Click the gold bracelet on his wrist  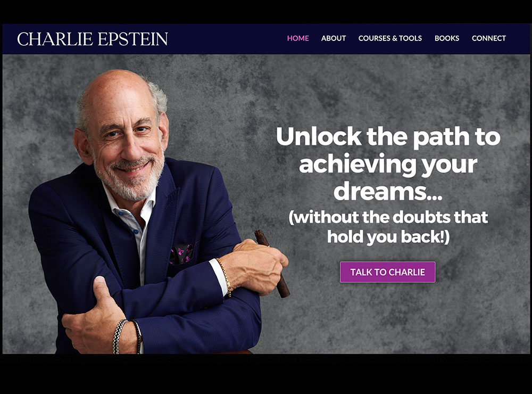pos(225,276)
